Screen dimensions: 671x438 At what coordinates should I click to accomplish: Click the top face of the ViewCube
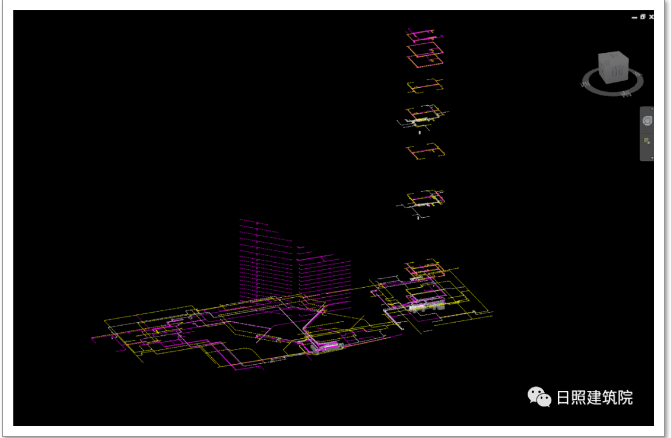[x=610, y=58]
